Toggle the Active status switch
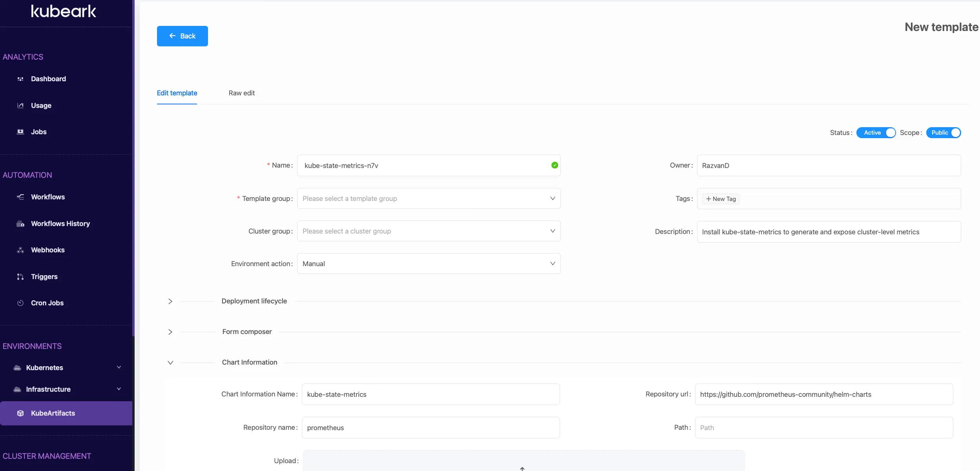The width and height of the screenshot is (980, 471). (876, 133)
